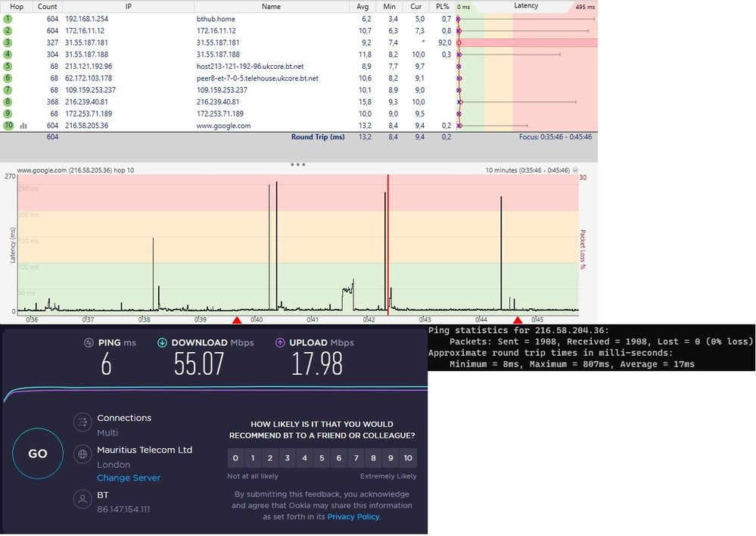Open the Change Server link

[129, 478]
